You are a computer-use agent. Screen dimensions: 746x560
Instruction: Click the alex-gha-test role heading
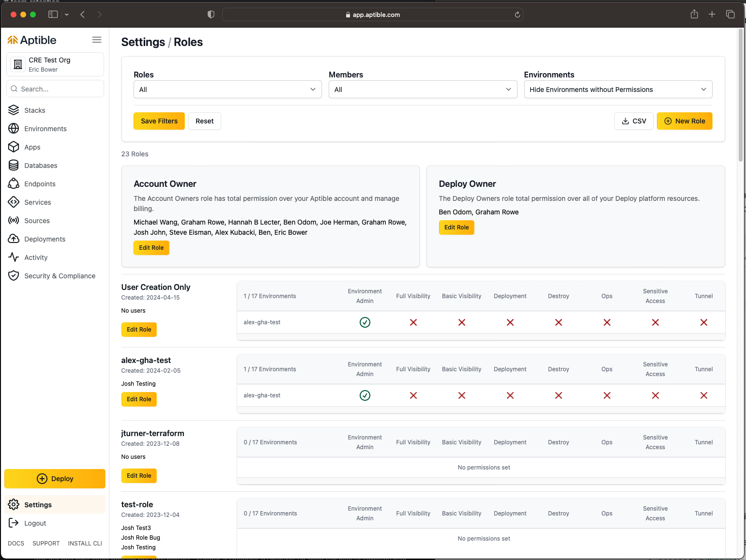(x=146, y=360)
